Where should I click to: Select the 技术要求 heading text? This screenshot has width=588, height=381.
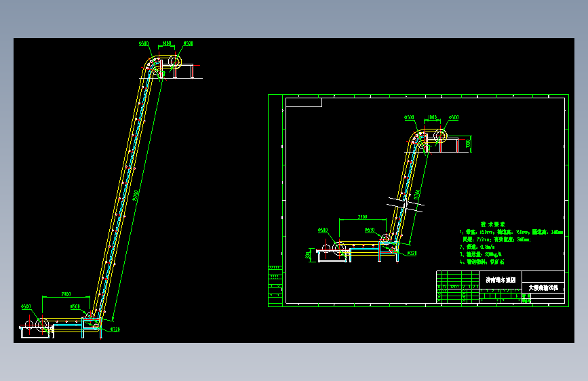click(x=493, y=224)
